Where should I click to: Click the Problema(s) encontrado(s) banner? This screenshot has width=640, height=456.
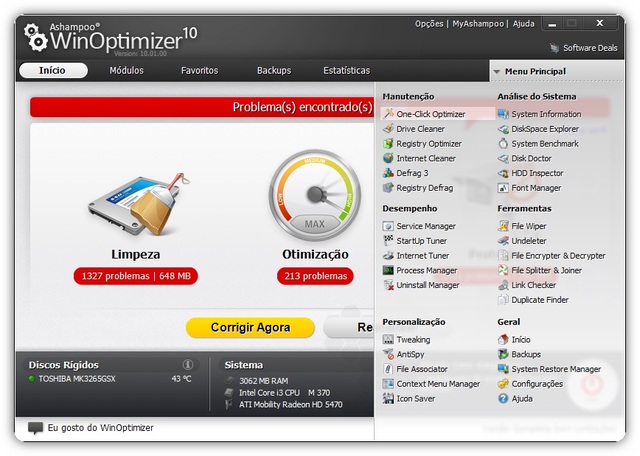click(x=202, y=107)
